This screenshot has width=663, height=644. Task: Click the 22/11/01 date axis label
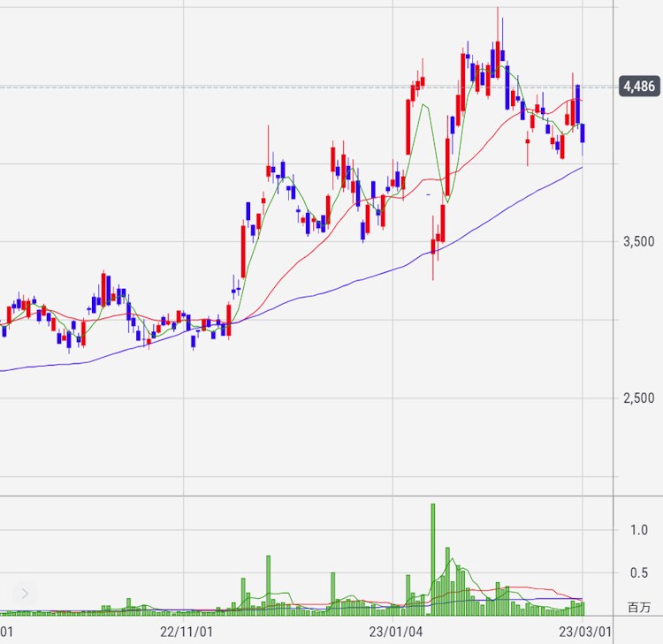186,633
